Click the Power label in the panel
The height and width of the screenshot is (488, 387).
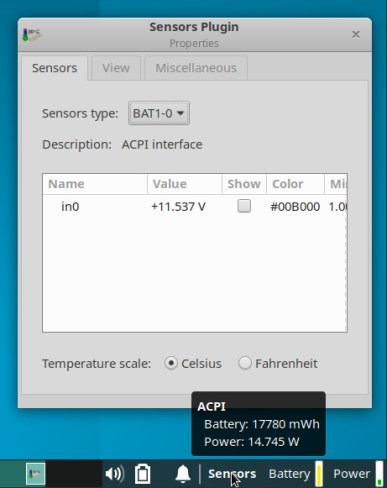(x=352, y=474)
